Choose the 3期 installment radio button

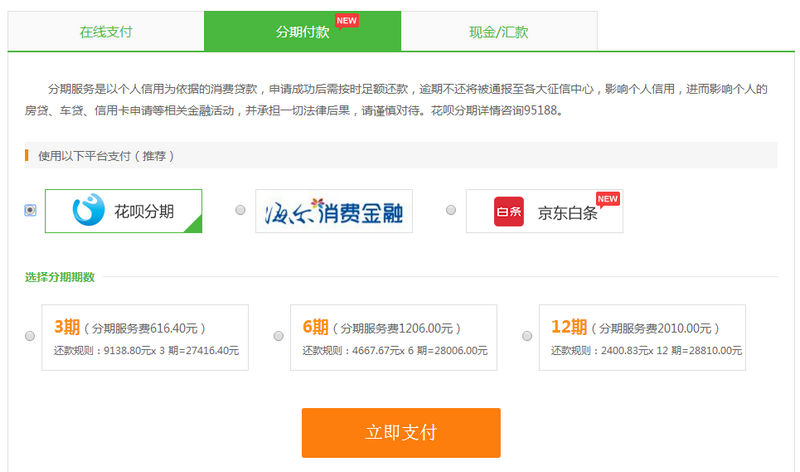(30, 336)
